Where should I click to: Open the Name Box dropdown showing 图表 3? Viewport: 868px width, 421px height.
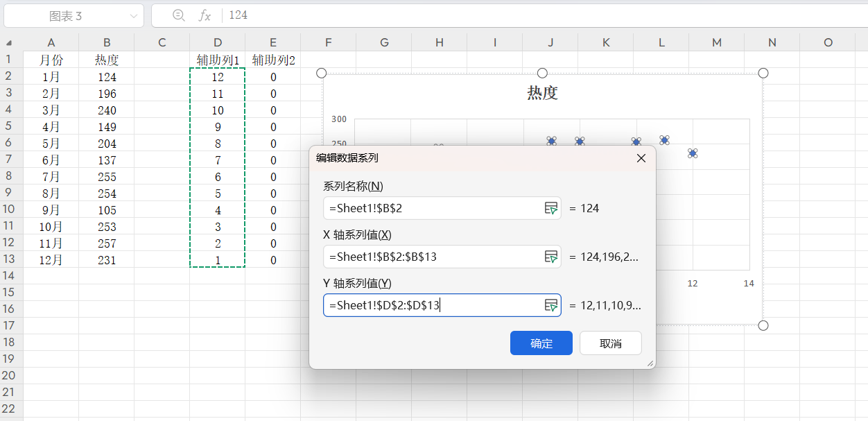pos(135,14)
